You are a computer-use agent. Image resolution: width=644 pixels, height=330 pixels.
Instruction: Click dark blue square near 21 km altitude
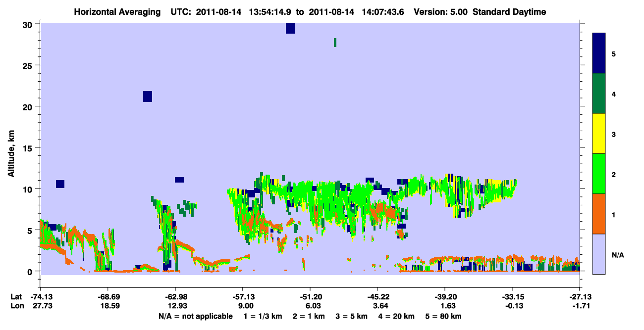(148, 96)
